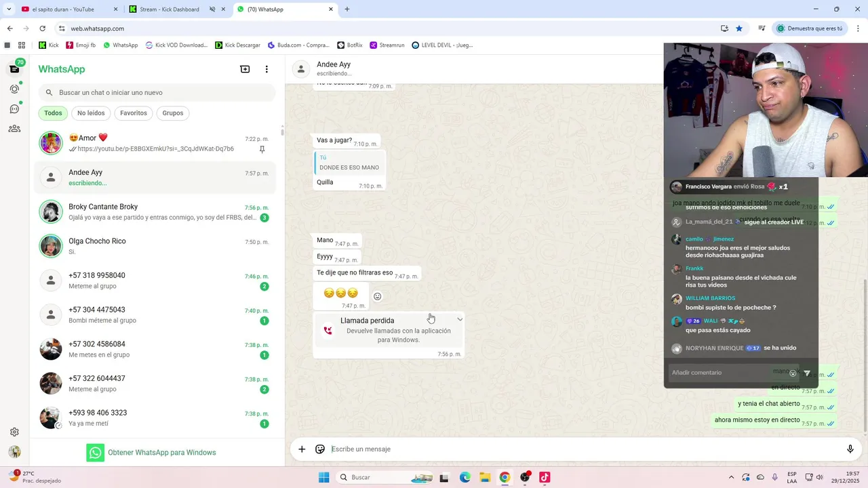Viewport: 868px width, 488px height.
Task: Click the Microsoft Edge taskbar icon
Action: (465, 477)
